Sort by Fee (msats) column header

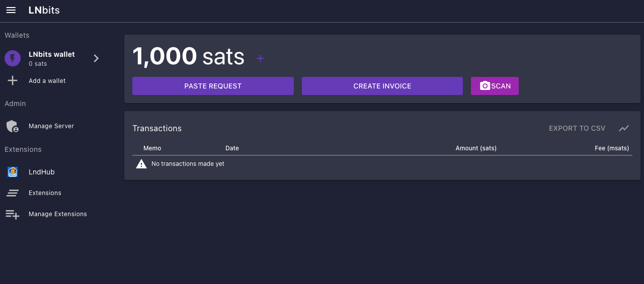coord(611,148)
